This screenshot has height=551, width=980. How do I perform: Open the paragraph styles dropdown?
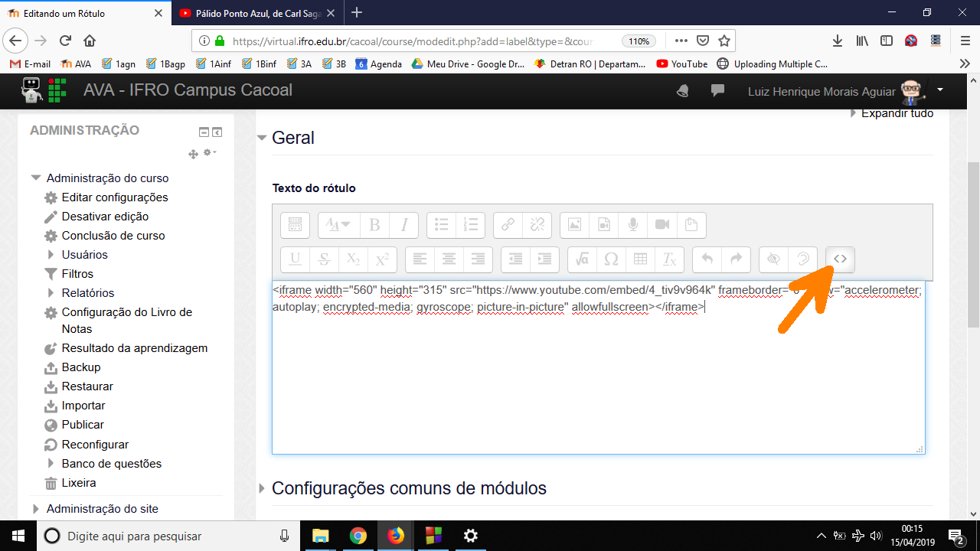(338, 225)
